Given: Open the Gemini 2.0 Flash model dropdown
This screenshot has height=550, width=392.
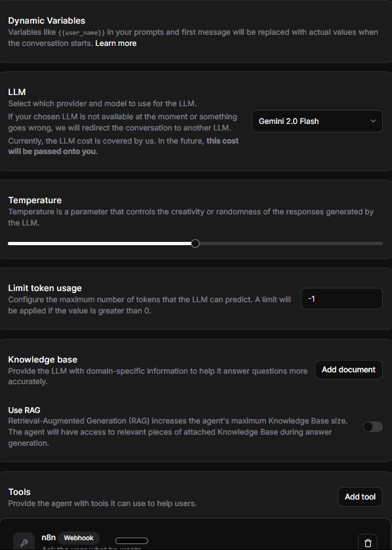Looking at the screenshot, I should point(317,121).
